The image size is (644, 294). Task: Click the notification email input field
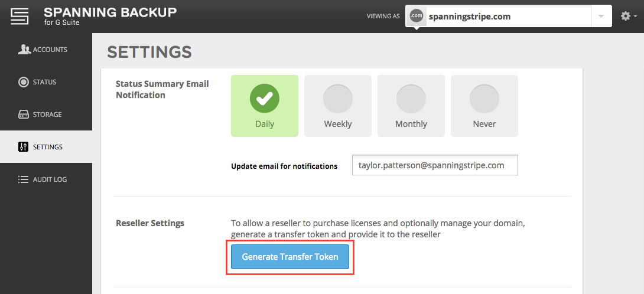(x=435, y=165)
